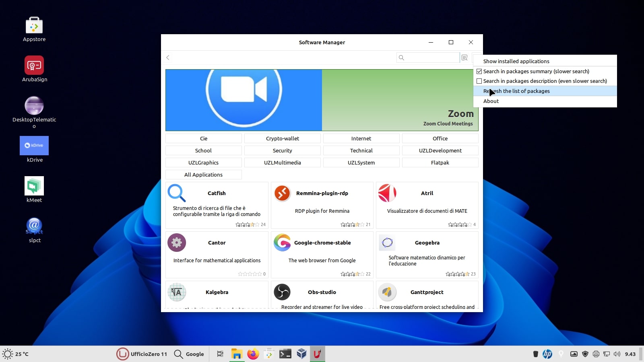Open the UZLDevelopment category
Viewport: 644px width, 362px height.
click(440, 150)
